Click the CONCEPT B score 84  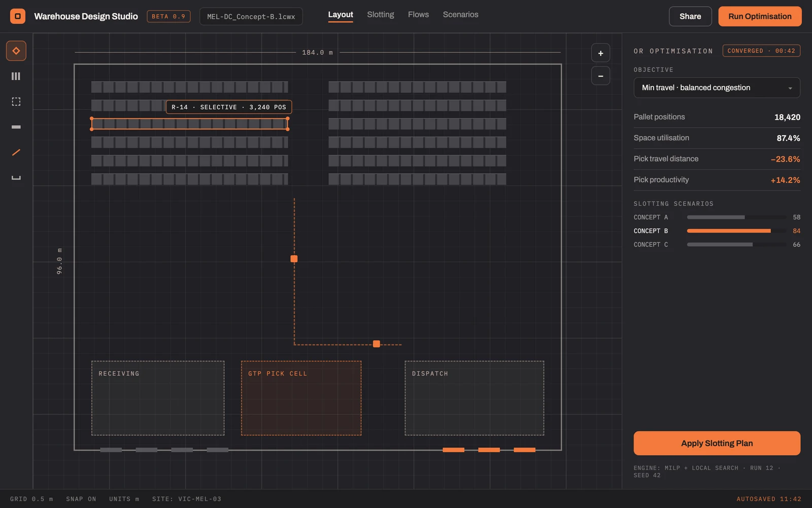[x=797, y=231]
